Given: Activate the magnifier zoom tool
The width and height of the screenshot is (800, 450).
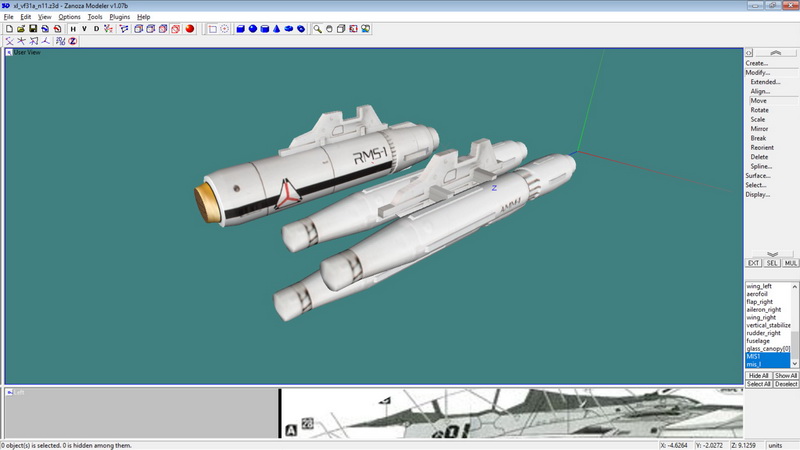Looking at the screenshot, I should 317,29.
